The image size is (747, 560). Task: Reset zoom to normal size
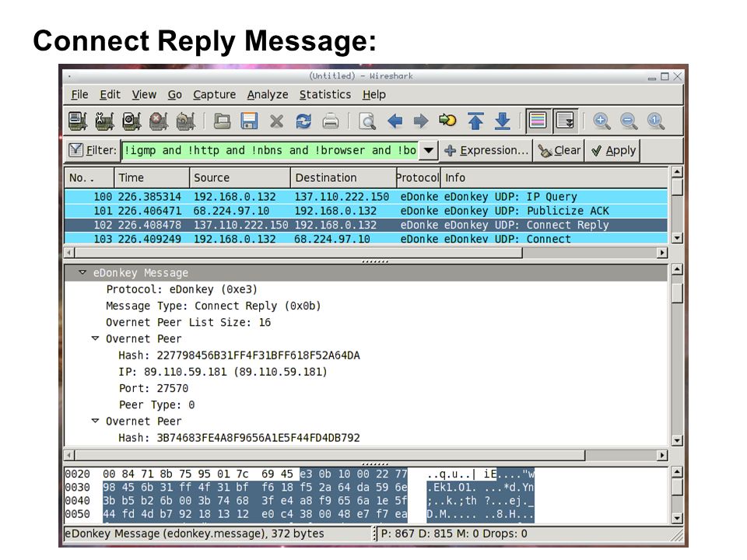point(655,121)
